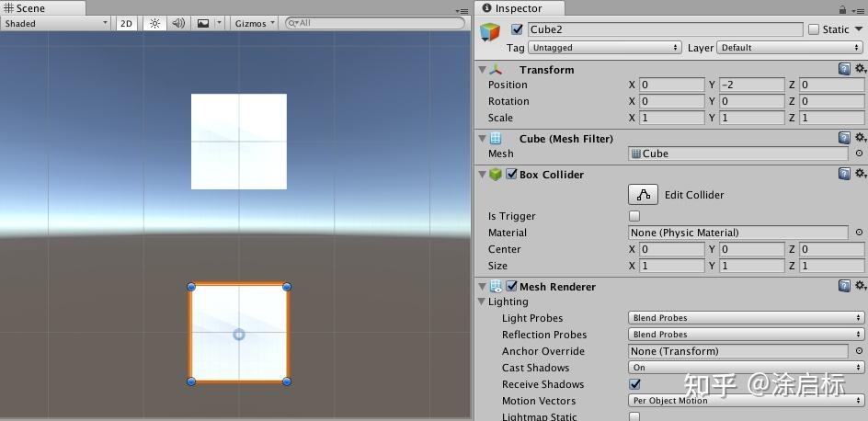Viewport: 868px width, 421px height.
Task: Edit the Cube2 name field
Action: pyautogui.click(x=665, y=29)
